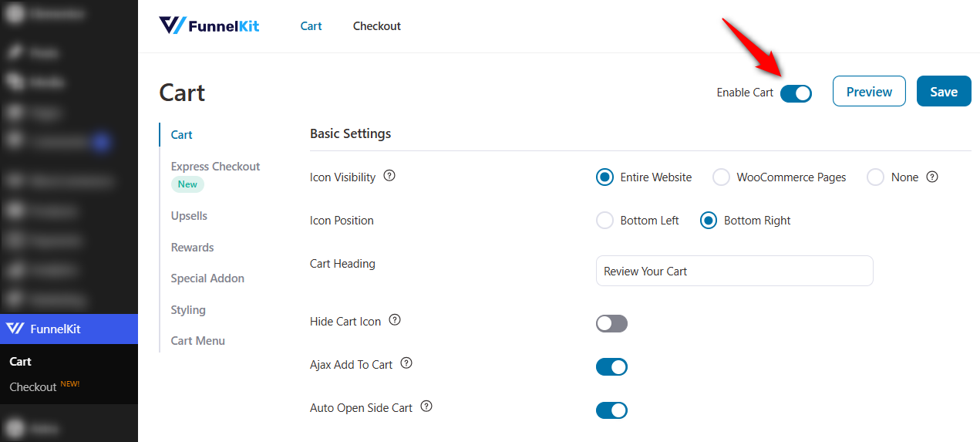
Task: Click FunnelKit icon in admin sidebar
Action: click(x=15, y=329)
